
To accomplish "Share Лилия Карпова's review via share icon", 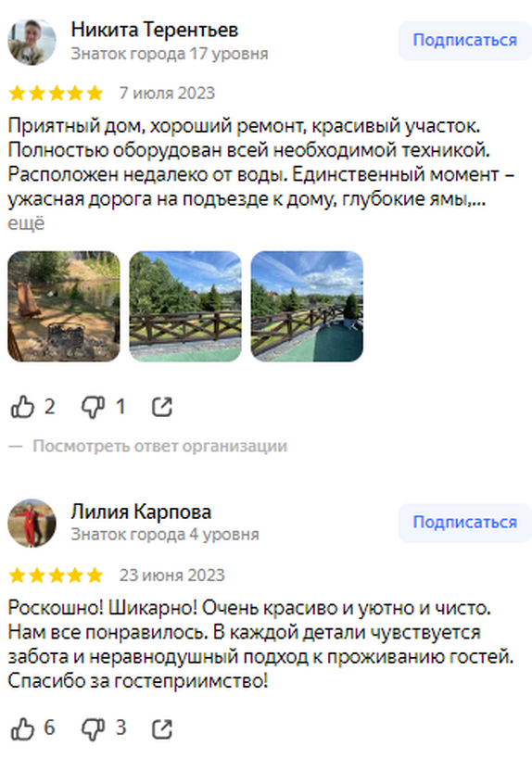I will (161, 728).
